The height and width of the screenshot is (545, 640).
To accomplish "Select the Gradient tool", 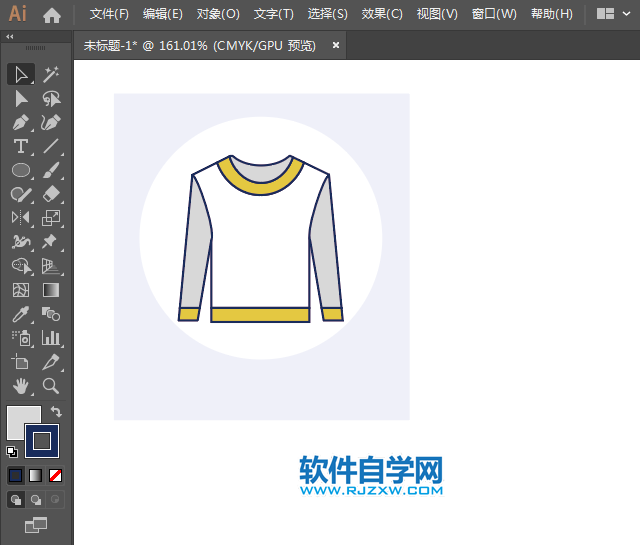I will (51, 290).
